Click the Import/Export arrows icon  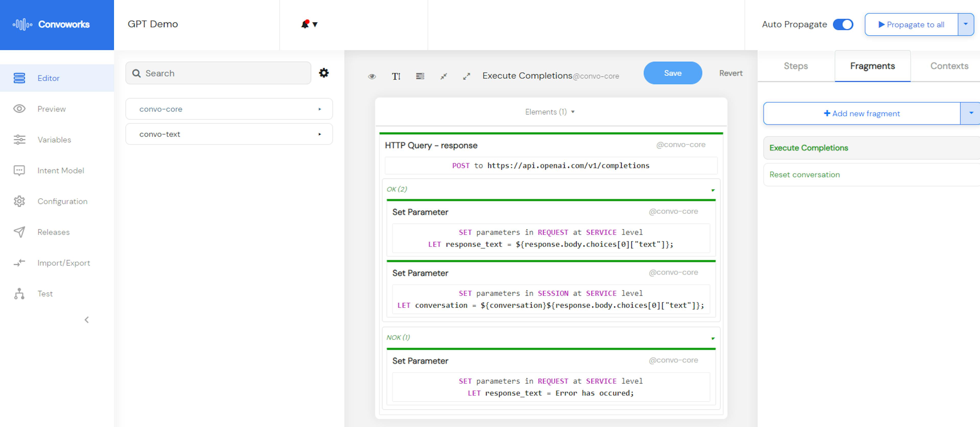point(19,263)
